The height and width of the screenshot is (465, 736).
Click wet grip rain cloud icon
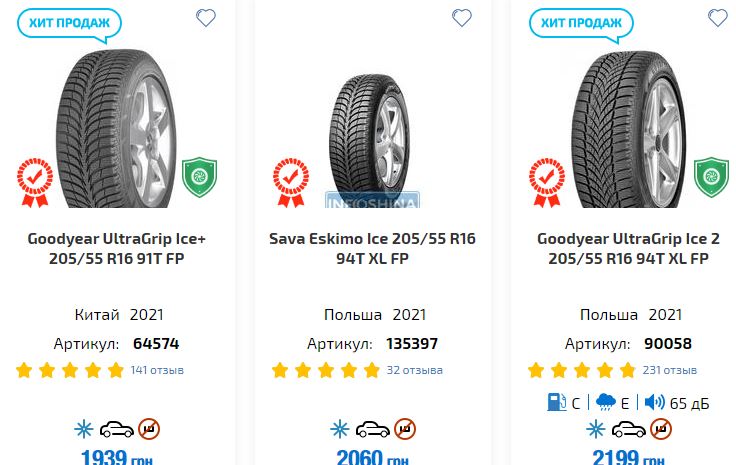click(x=605, y=403)
